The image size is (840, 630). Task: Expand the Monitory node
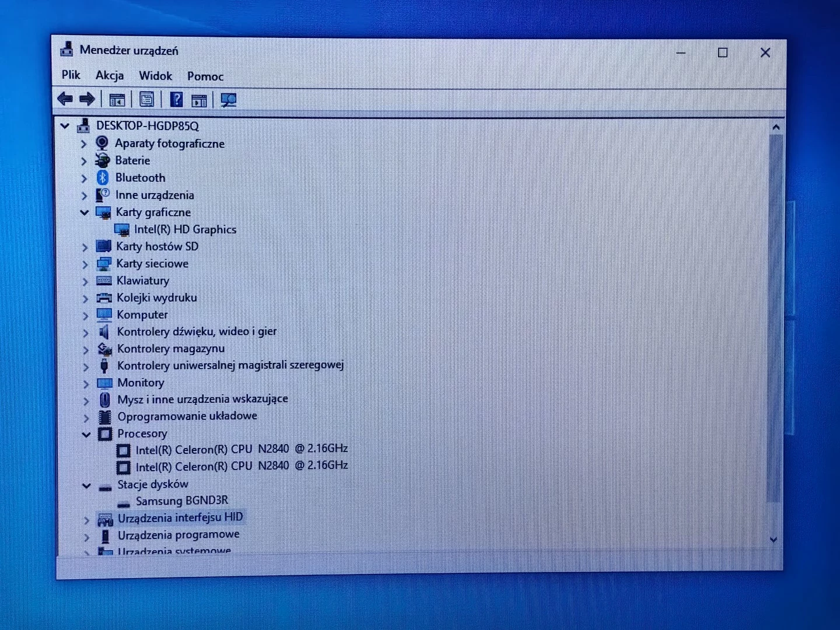click(x=86, y=384)
